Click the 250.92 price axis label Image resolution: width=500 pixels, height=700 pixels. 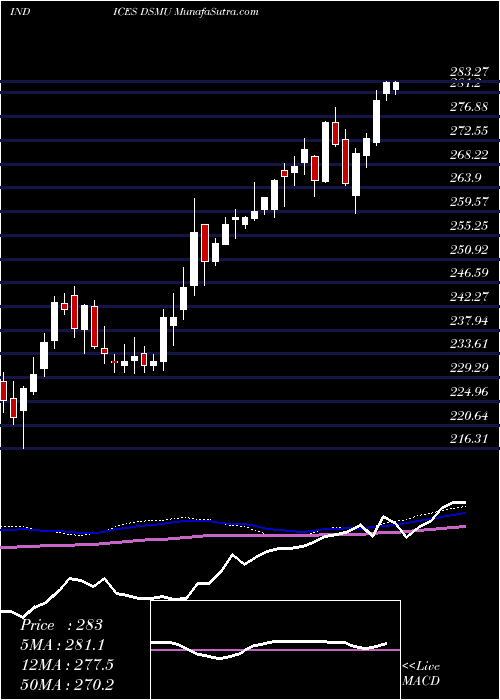(x=469, y=249)
